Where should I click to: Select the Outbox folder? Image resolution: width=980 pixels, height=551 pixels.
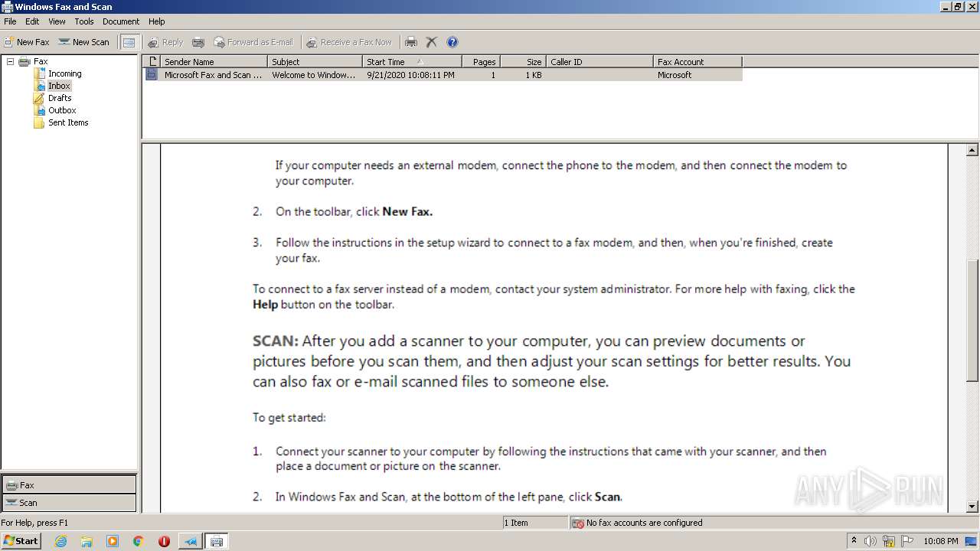(62, 110)
